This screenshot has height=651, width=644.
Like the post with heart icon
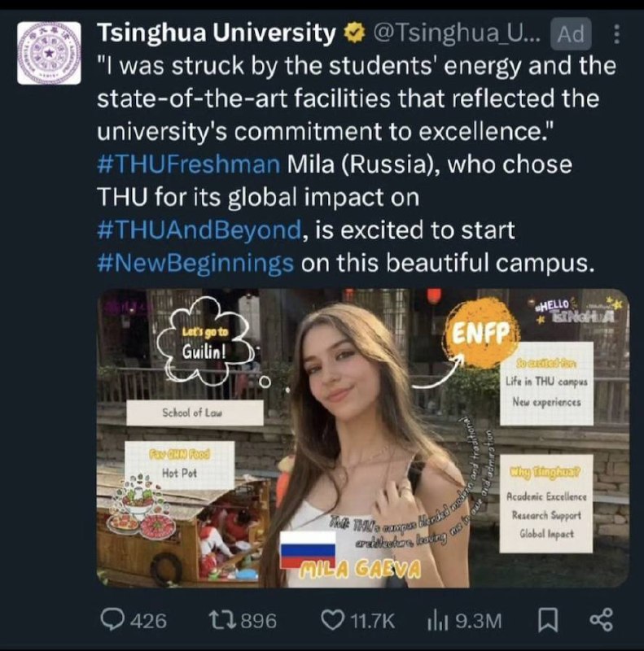click(x=332, y=621)
